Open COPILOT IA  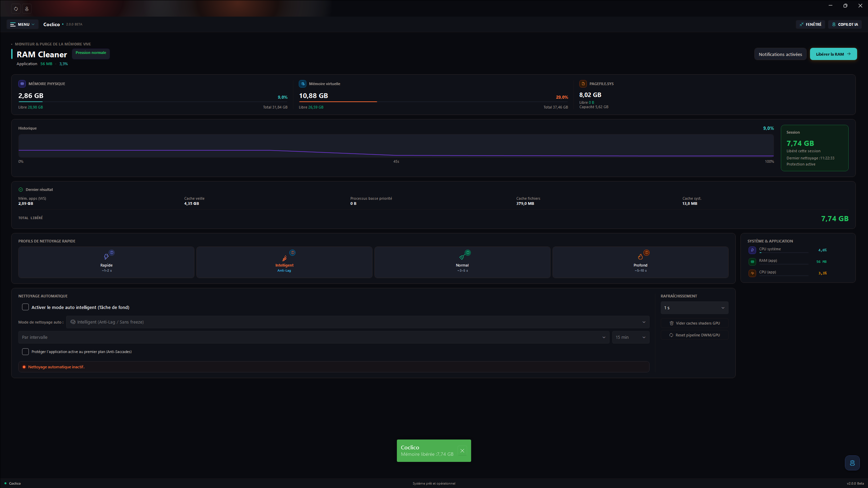point(845,24)
